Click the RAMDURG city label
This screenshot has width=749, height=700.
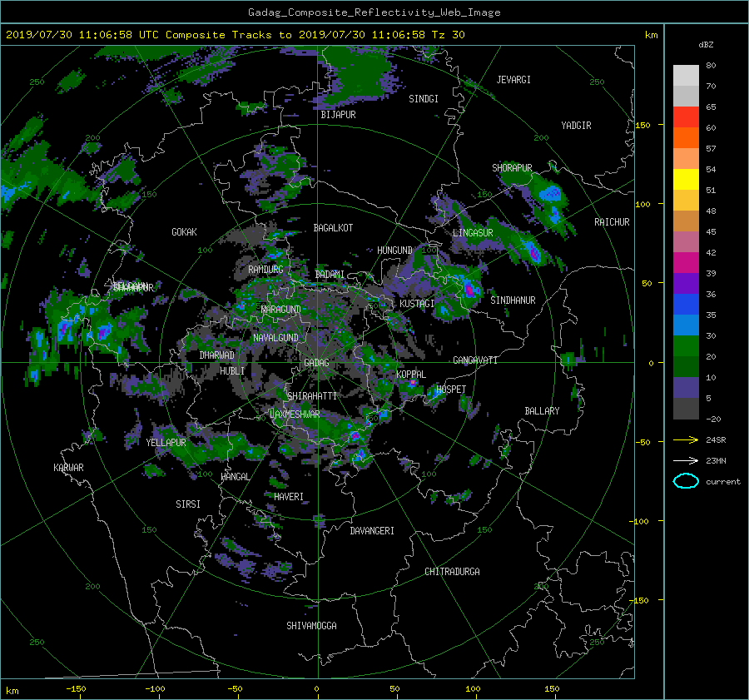pyautogui.click(x=265, y=270)
